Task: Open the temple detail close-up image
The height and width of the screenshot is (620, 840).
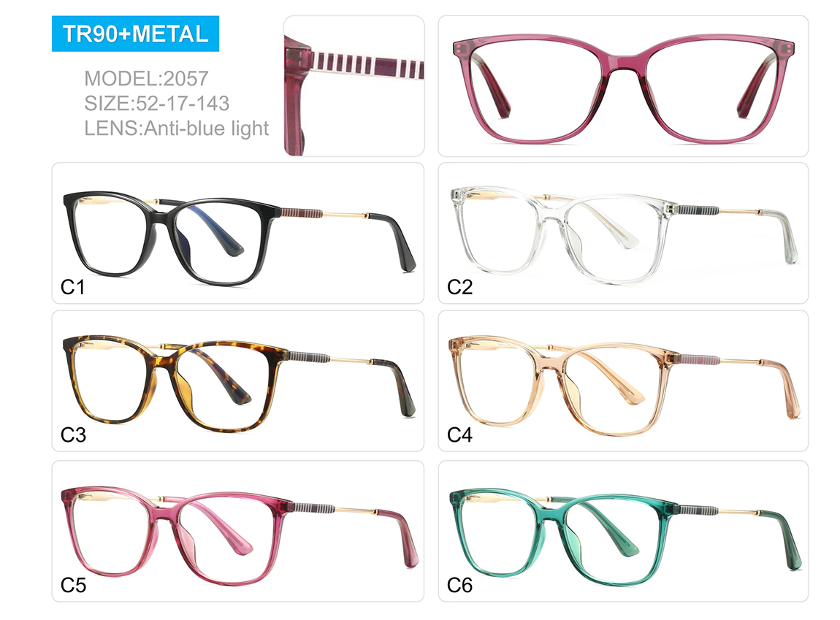Action: pyautogui.click(x=354, y=85)
